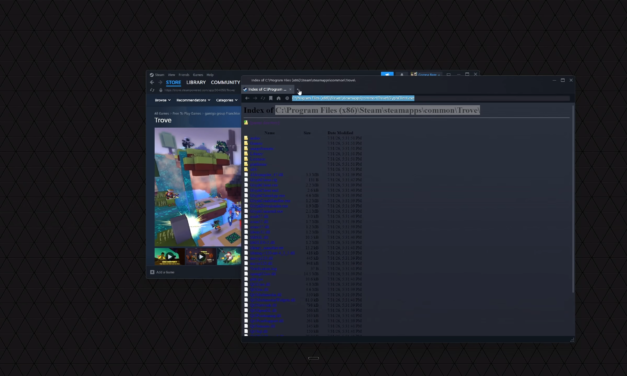Open the Steam menu in the Steam window
The width and height of the screenshot is (627, 376).
159,75
